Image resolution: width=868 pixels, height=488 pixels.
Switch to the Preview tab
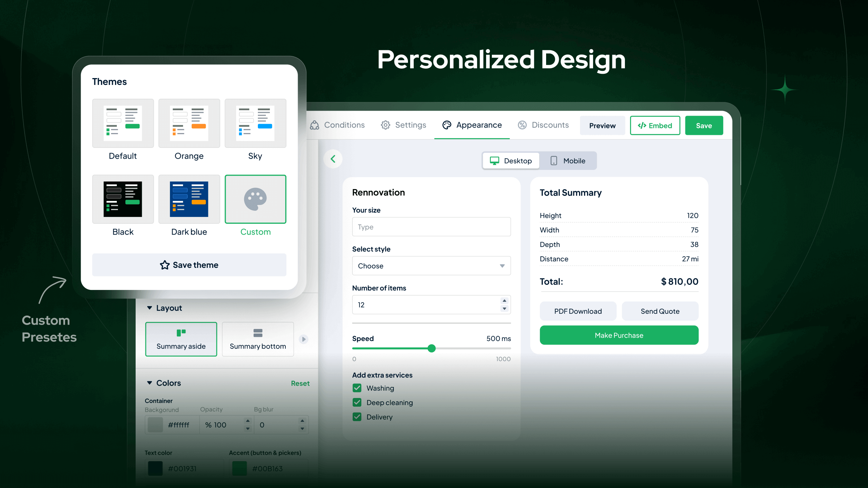[x=602, y=125]
